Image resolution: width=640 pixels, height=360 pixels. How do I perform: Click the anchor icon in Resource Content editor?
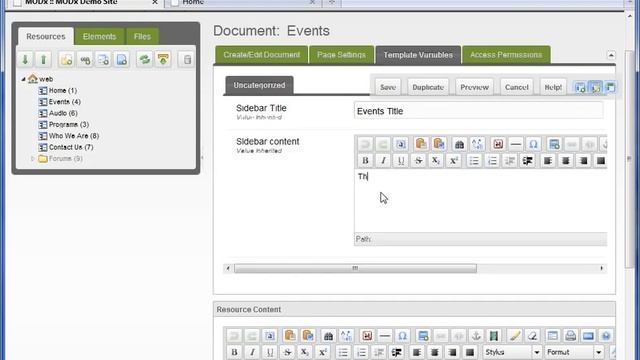[476, 336]
